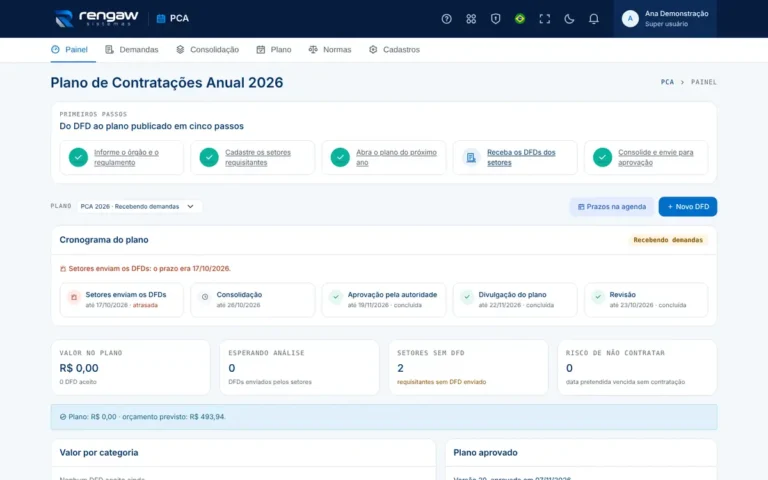This screenshot has height=480, width=768.
Task: Click check icon beside 'Abra o plano'
Action: [340, 157]
